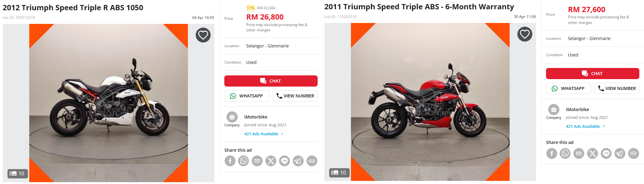
Task: Share the 2012 listing via WhatsApp icon
Action: 244,161
